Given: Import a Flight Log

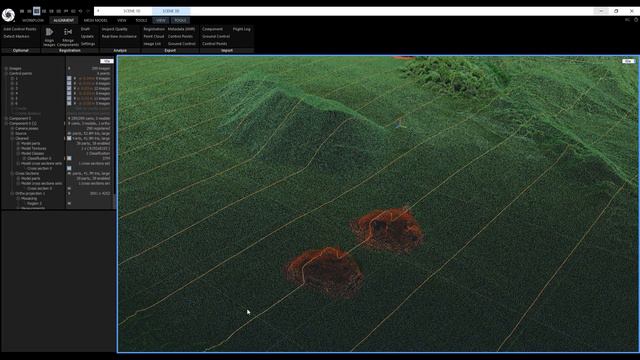Looking at the screenshot, I should [242, 29].
